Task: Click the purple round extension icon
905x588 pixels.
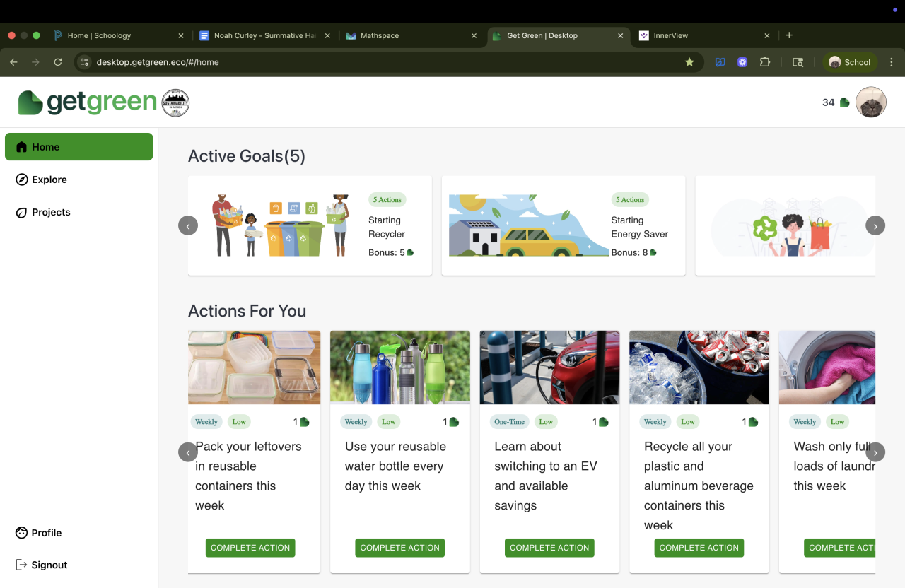Action: tap(742, 62)
